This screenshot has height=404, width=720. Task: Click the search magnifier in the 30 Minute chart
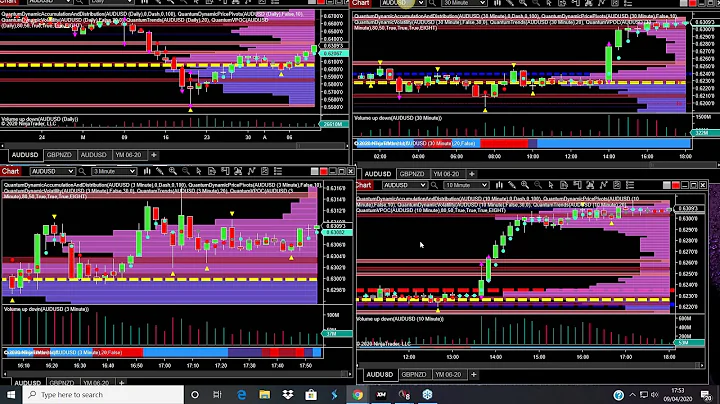pyautogui.click(x=433, y=3)
